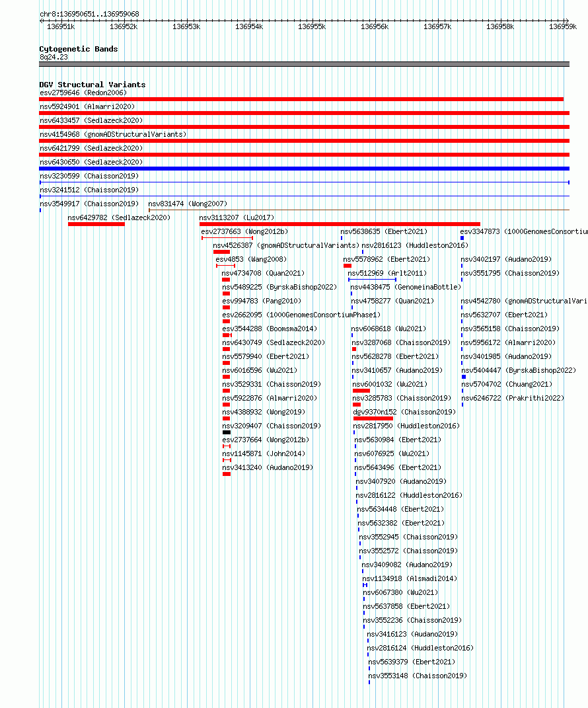Select the blue nsv6430650 (Sedlazeck2020) label
Screen dimensions: 588x708
(x=91, y=162)
